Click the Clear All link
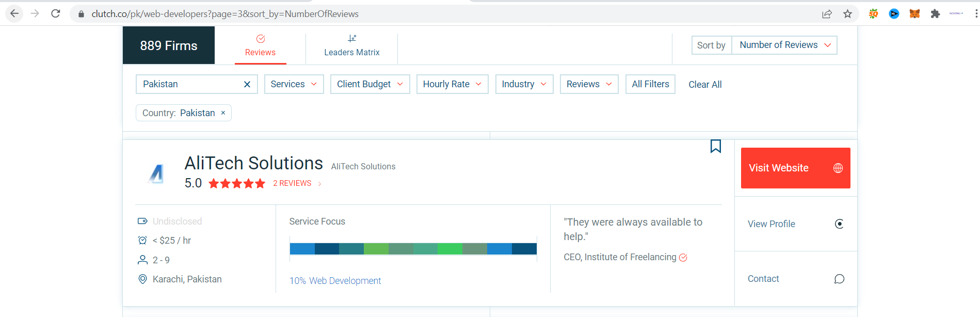This screenshot has height=317, width=980. pyautogui.click(x=705, y=85)
